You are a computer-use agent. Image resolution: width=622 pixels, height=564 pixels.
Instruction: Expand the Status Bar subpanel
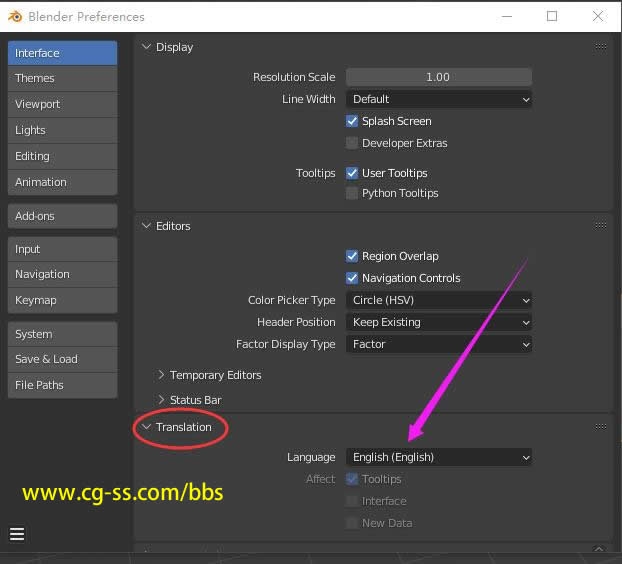click(x=162, y=400)
